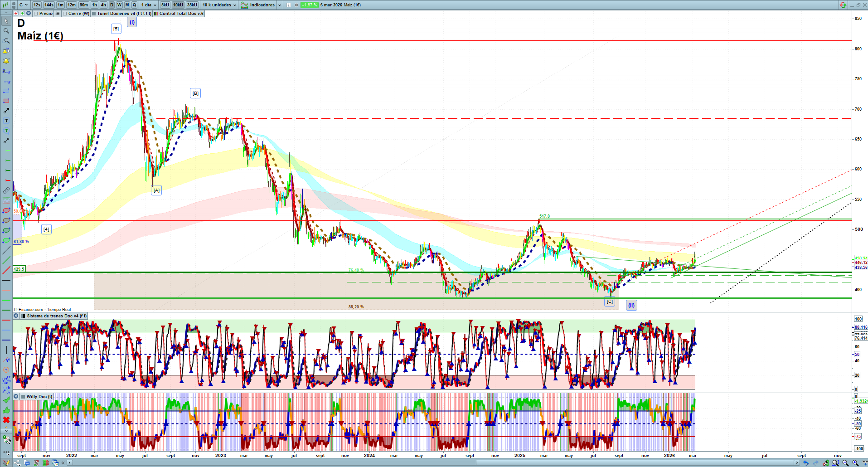Select the text box 'T' tool
Image resolution: width=868 pixels, height=467 pixels.
(6, 121)
